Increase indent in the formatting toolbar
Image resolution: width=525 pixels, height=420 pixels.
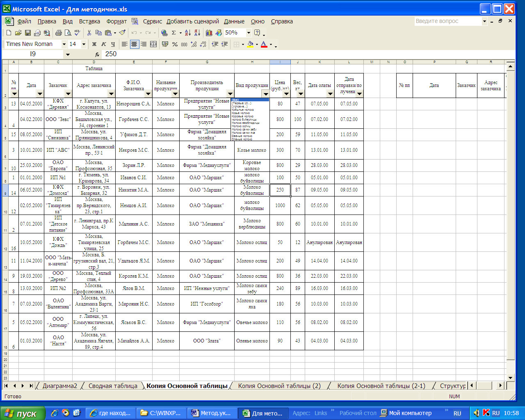coord(224,44)
